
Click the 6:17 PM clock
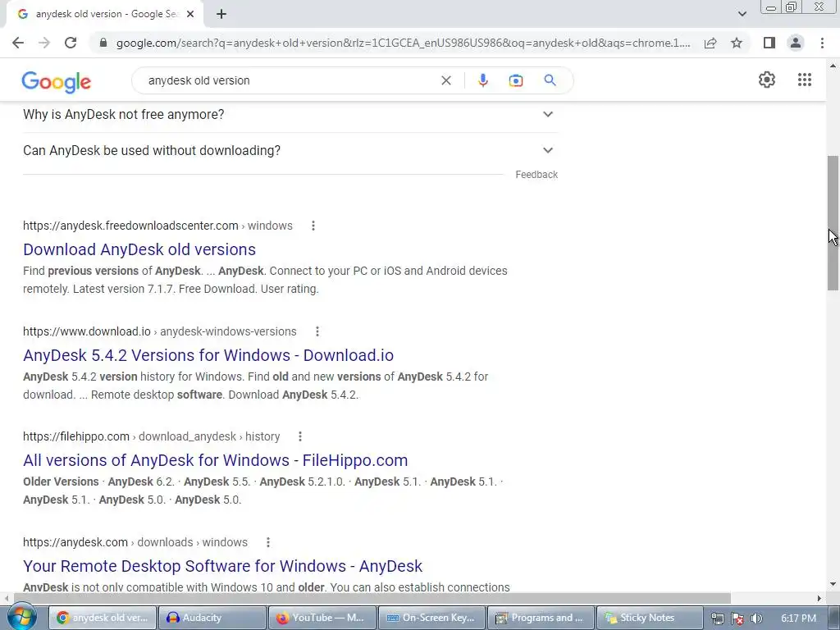pos(799,619)
